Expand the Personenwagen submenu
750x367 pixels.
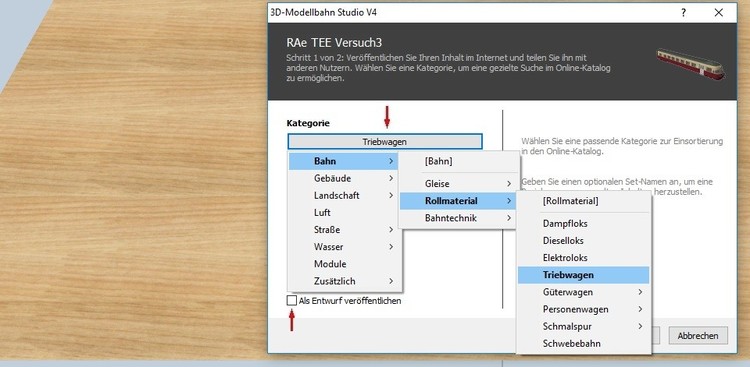click(583, 309)
